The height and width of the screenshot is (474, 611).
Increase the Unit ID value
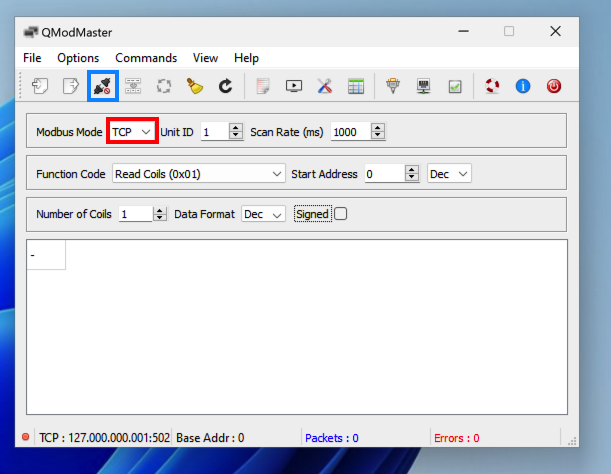[236, 127]
